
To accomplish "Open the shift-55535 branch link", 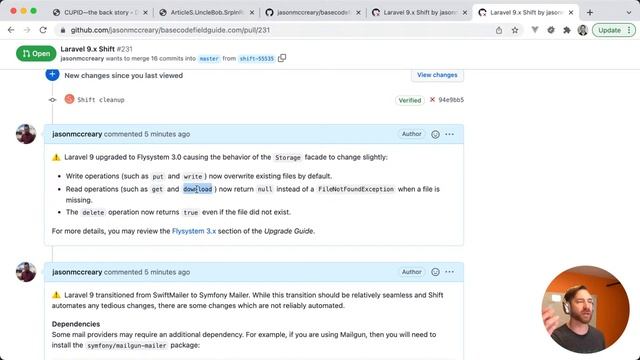I will [256, 59].
